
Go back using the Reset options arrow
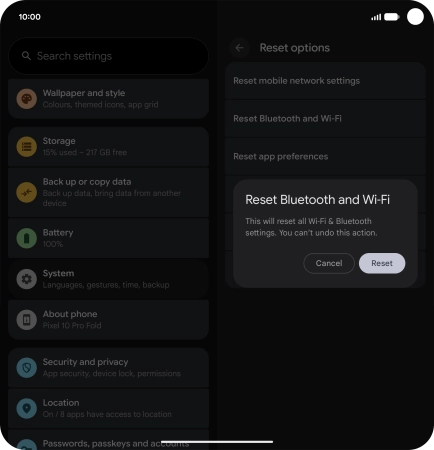pos(239,48)
